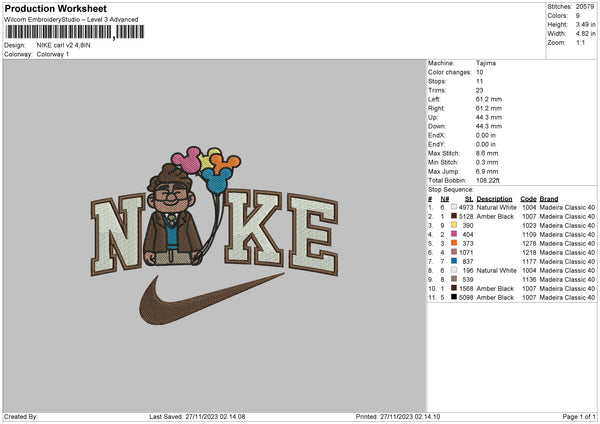The image size is (600, 424).
Task: Select the orange swatch next to 373
Action: pyautogui.click(x=454, y=243)
